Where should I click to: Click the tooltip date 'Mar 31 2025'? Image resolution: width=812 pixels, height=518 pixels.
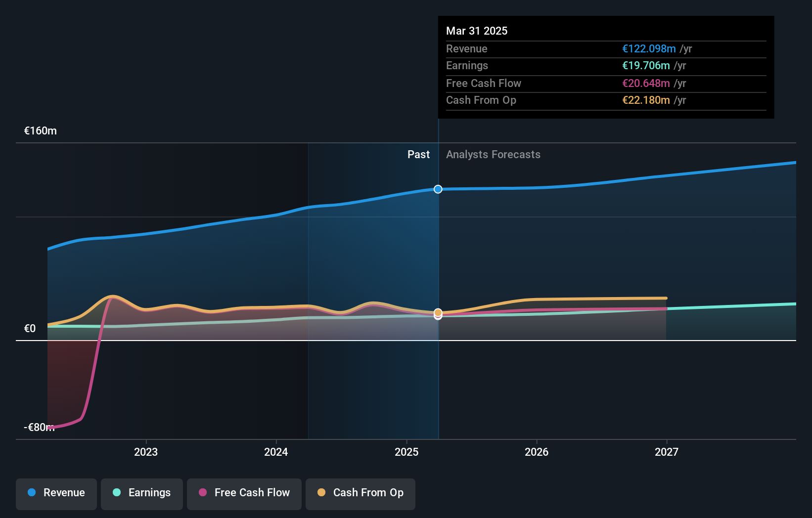click(477, 31)
